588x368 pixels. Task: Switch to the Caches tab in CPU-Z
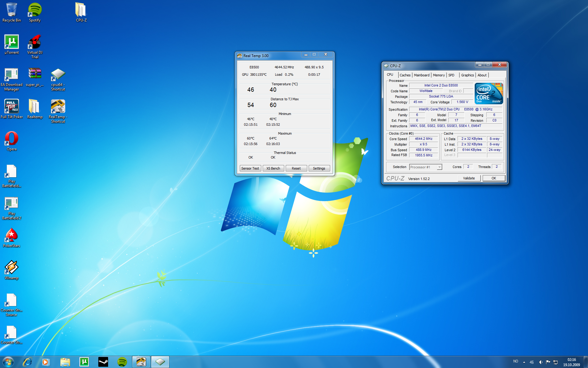[405, 75]
